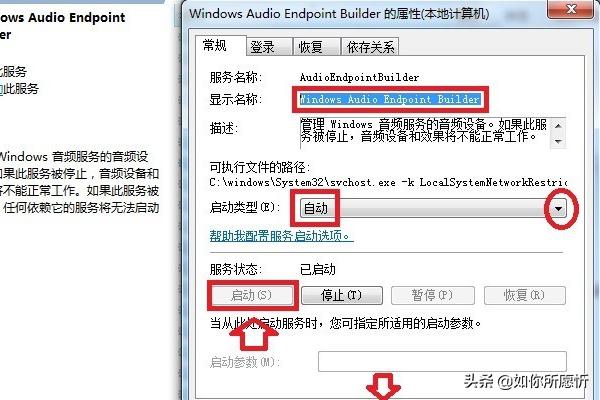Open the 帮助我配置服务启动选项 link
The height and width of the screenshot is (400, 600).
coord(281,235)
